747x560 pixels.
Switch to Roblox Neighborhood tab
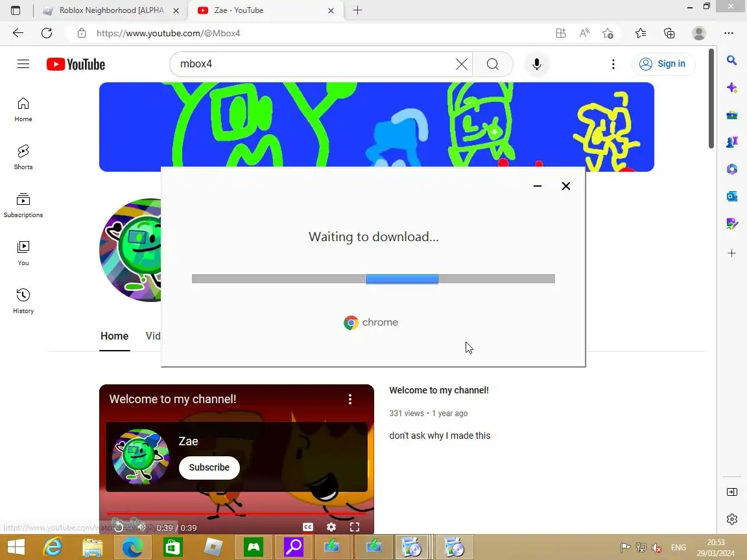point(112,10)
